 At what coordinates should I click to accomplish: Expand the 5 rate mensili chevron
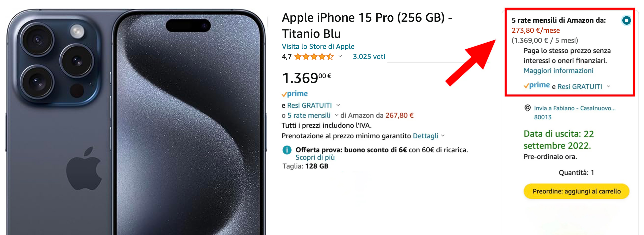pos(336,115)
